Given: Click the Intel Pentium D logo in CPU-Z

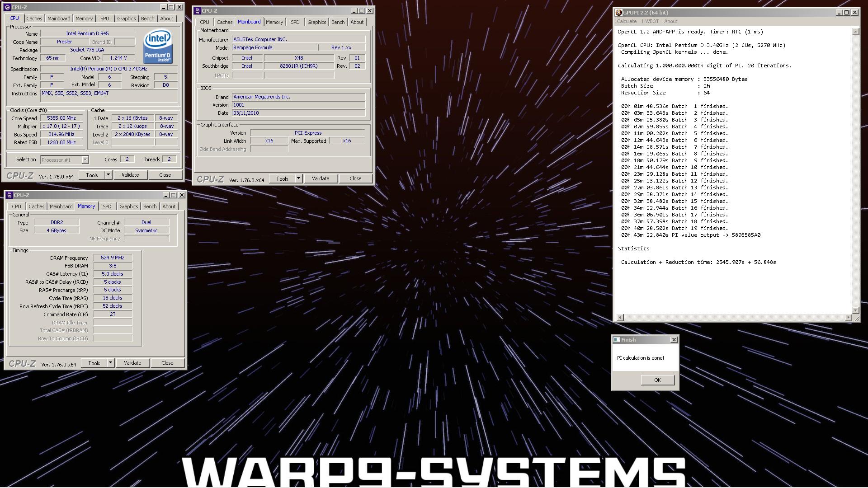Looking at the screenshot, I should coord(157,47).
